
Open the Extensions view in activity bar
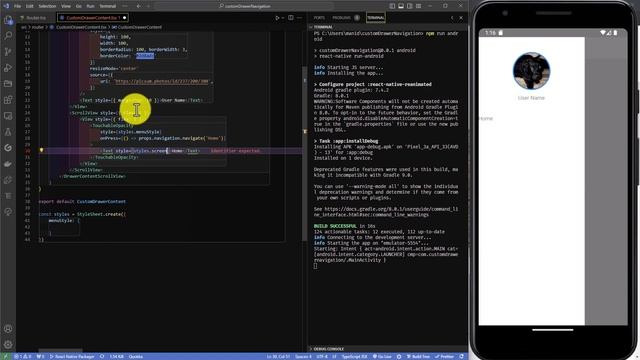click(x=8, y=100)
